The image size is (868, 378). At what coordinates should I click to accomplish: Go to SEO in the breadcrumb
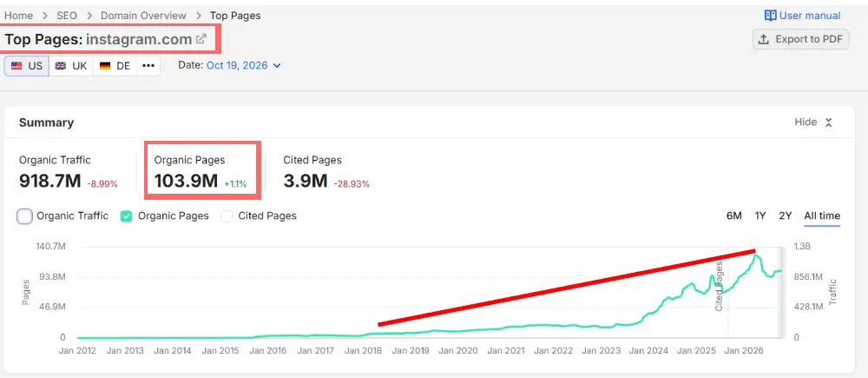(66, 16)
